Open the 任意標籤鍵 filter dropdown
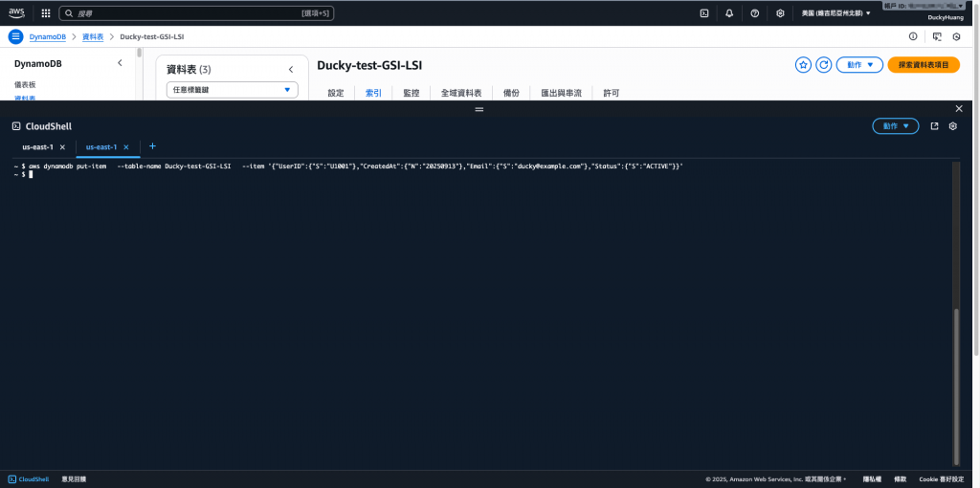 point(233,90)
